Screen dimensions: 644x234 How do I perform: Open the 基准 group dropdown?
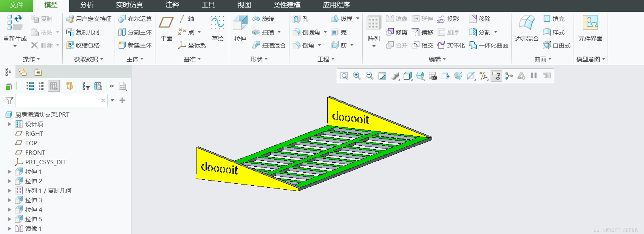(193, 59)
